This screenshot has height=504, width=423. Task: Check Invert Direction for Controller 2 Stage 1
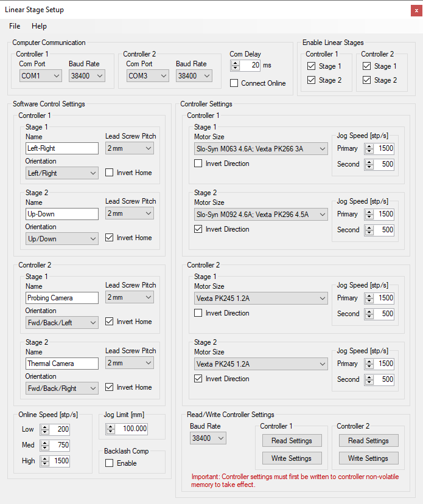(x=198, y=313)
